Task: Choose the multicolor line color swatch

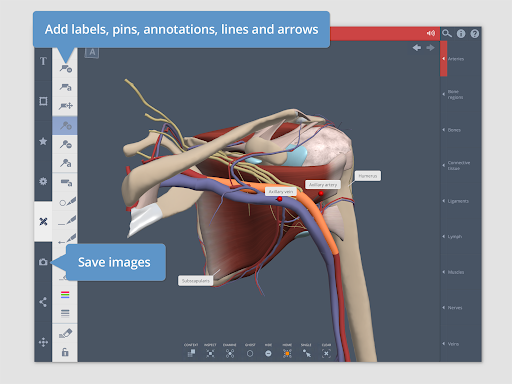Action: pyautogui.click(x=65, y=294)
